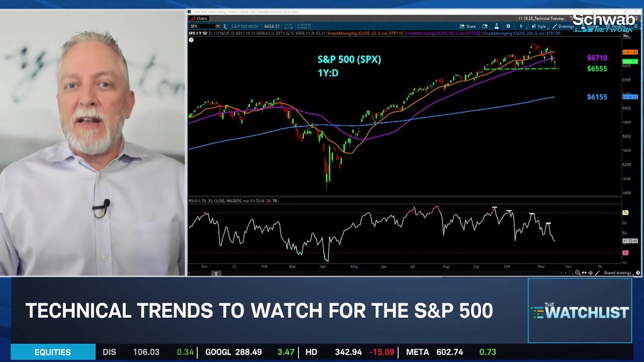This screenshot has width=644, height=362.
Task: Switch to the Charts tab
Action: pos(199,18)
